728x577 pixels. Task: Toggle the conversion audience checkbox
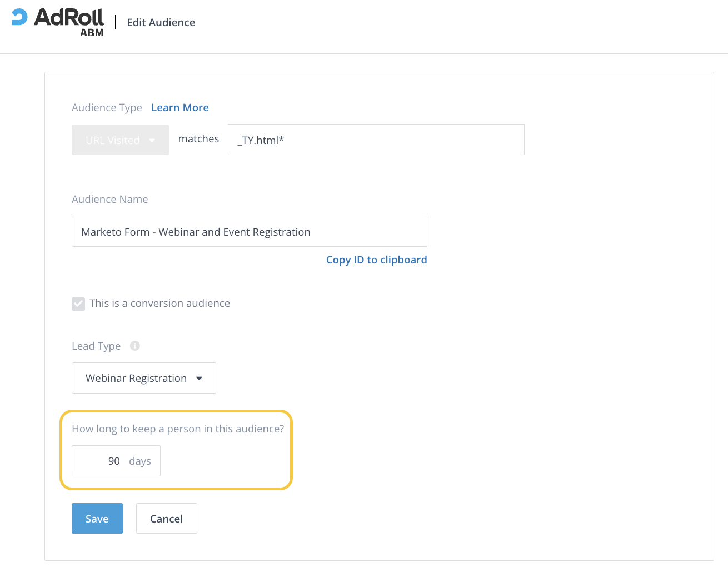click(78, 304)
